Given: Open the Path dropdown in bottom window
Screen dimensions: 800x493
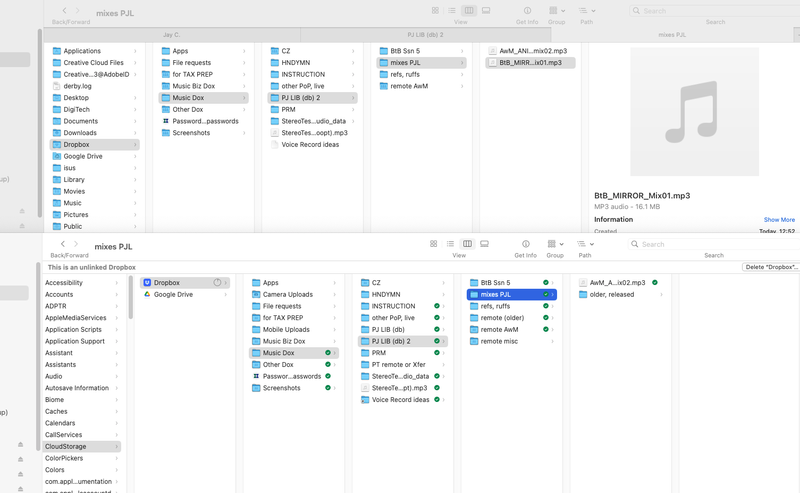Looking at the screenshot, I should 585,244.
